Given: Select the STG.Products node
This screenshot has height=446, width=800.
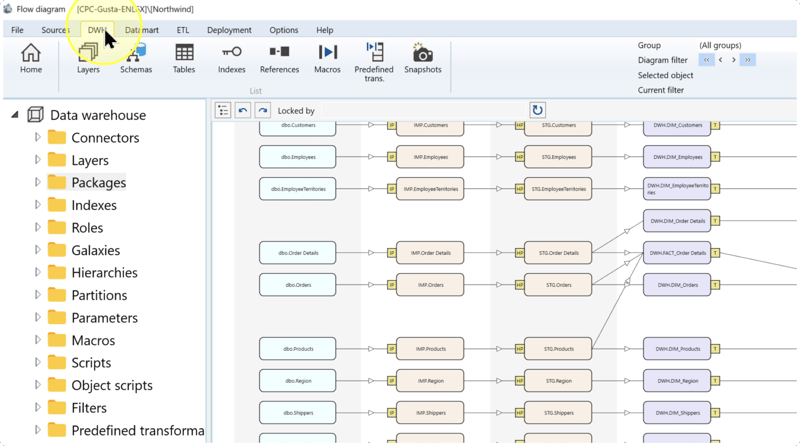Looking at the screenshot, I should click(x=558, y=349).
